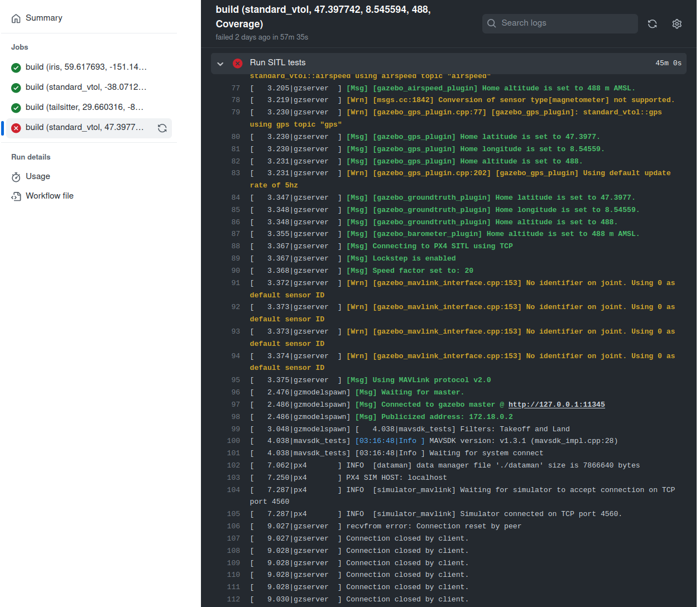Click the Run details section heading
Image resolution: width=700 pixels, height=607 pixels.
[31, 157]
